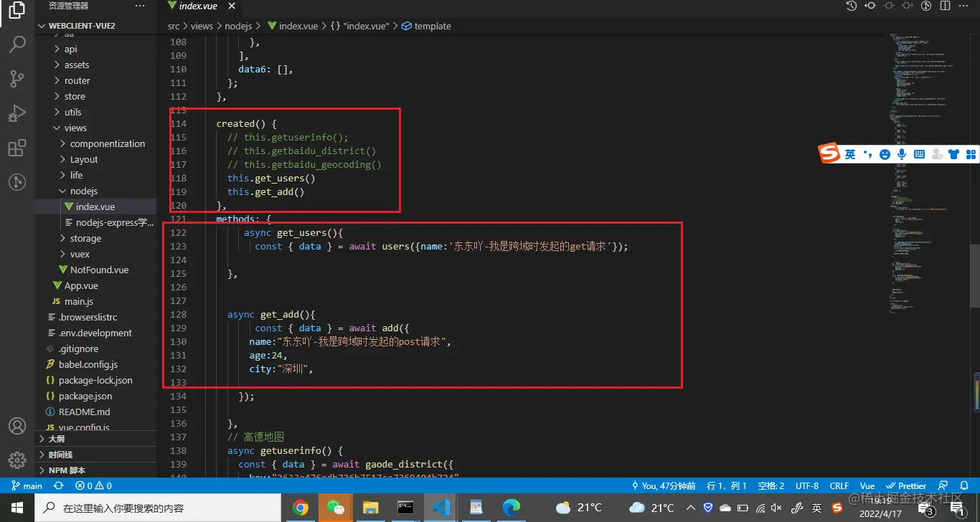Toggle Sogou English/Chinese input mode
The height and width of the screenshot is (522, 980).
click(850, 154)
